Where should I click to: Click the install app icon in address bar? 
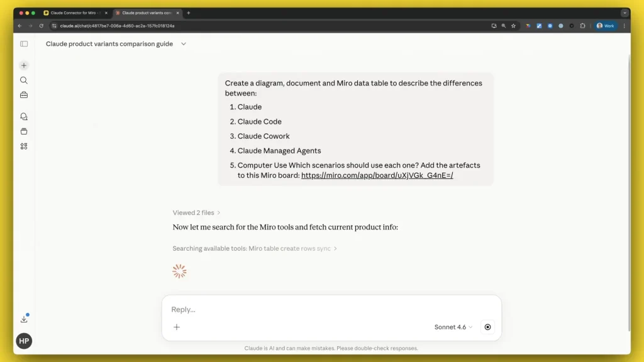point(494,26)
